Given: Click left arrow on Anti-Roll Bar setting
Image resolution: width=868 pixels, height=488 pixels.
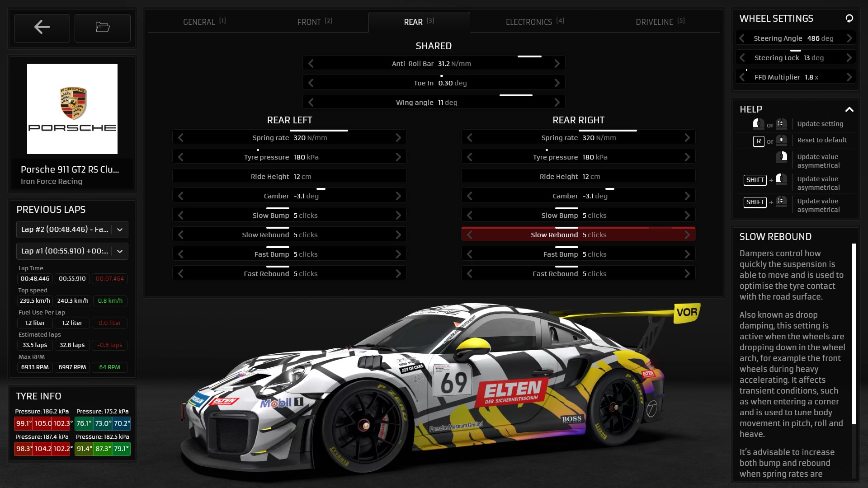Looking at the screenshot, I should pos(310,64).
